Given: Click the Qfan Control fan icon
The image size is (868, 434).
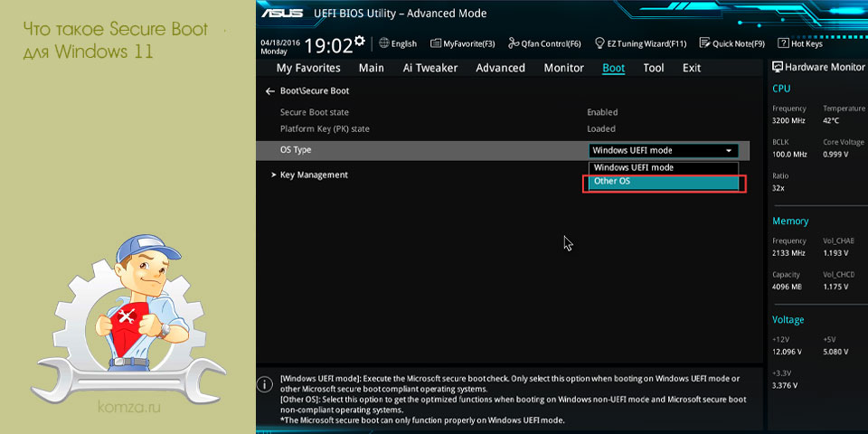Looking at the screenshot, I should (x=514, y=43).
